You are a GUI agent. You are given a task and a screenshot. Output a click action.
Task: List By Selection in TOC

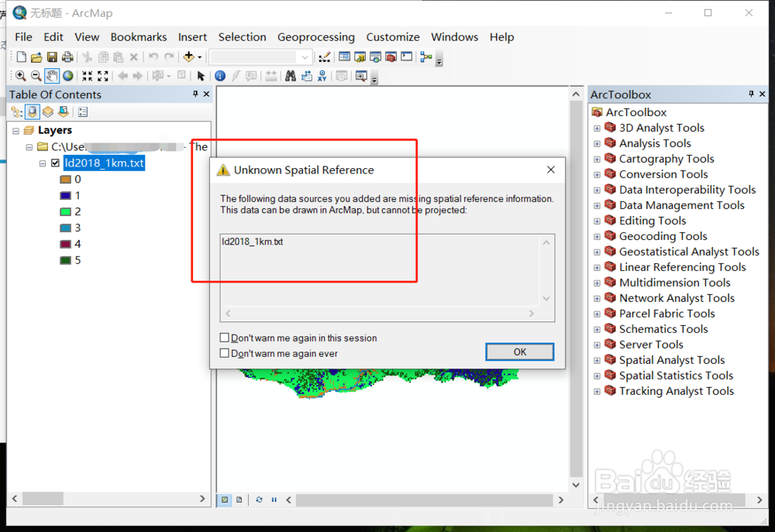pyautogui.click(x=63, y=112)
